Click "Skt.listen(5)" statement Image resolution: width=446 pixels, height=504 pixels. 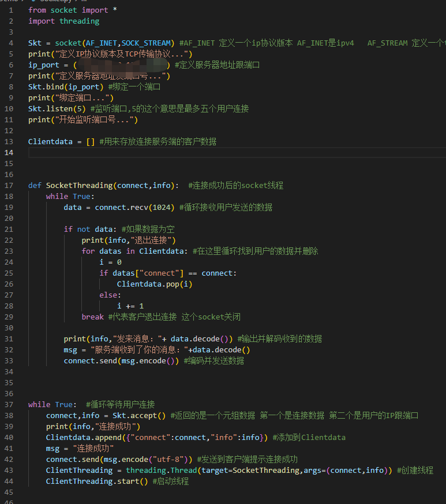(57, 108)
